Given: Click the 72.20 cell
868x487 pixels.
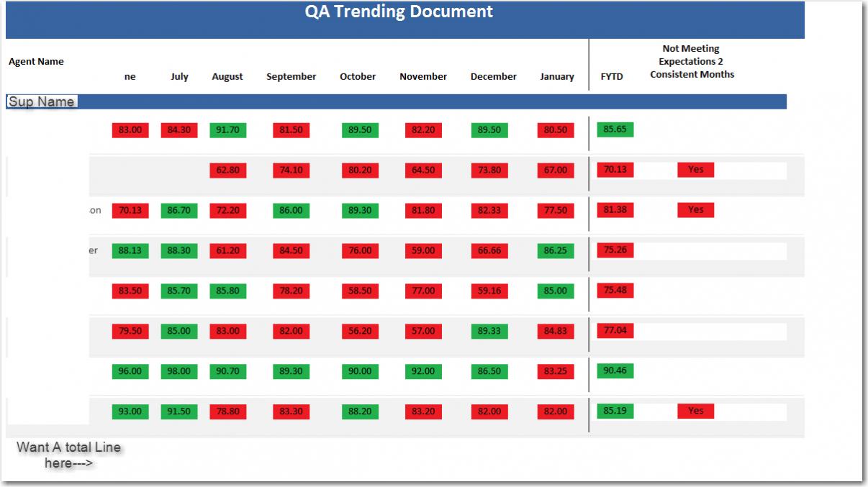Looking at the screenshot, I should coord(227,211).
